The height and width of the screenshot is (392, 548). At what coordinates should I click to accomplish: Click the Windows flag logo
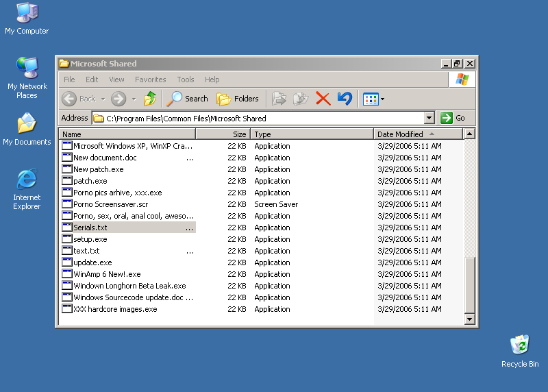pos(462,79)
